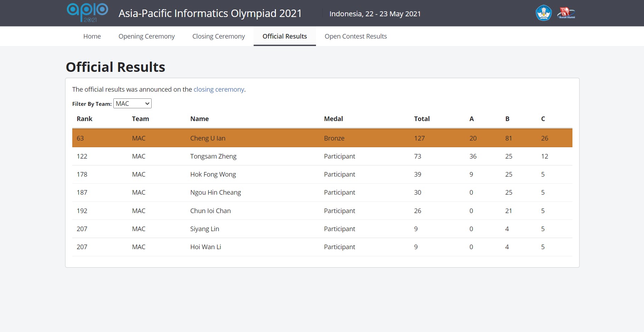Click the Asia-Pacific Informatics Olympiad 2021 title
Image resolution: width=644 pixels, height=332 pixels.
pos(210,13)
